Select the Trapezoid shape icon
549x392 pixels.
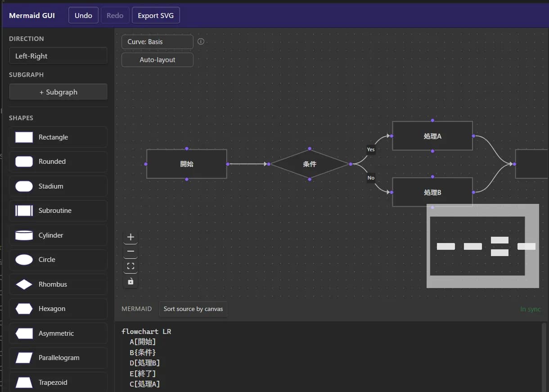click(x=24, y=383)
